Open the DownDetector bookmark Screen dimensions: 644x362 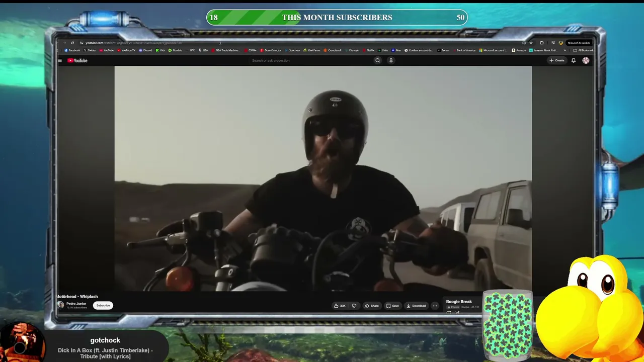click(x=271, y=50)
